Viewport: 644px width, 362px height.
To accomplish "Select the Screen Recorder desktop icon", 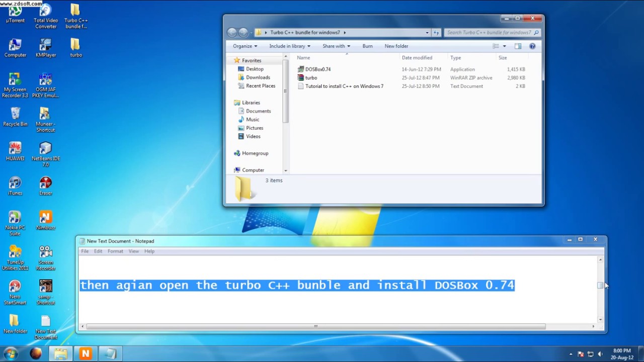I will (46, 258).
